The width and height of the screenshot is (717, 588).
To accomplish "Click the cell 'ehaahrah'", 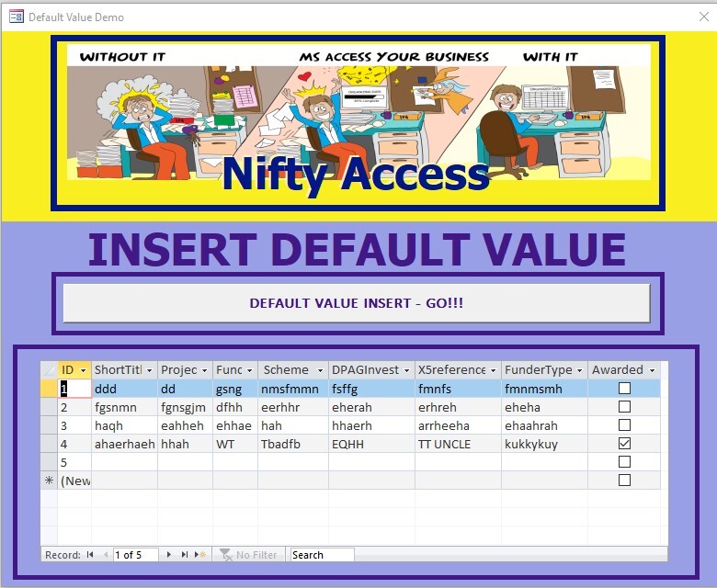I will coord(544,424).
